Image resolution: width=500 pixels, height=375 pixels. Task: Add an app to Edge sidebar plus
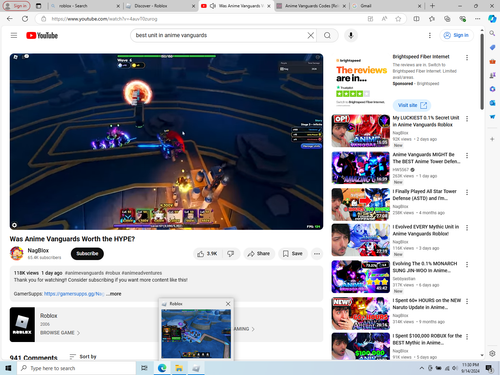pos(492,139)
